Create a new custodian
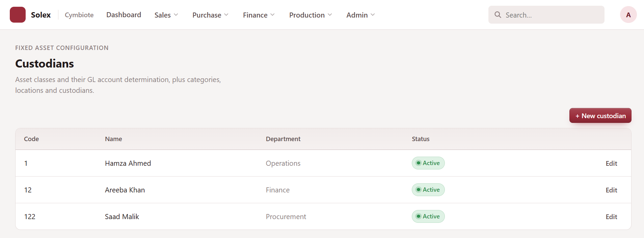This screenshot has height=238, width=644. 600,116
